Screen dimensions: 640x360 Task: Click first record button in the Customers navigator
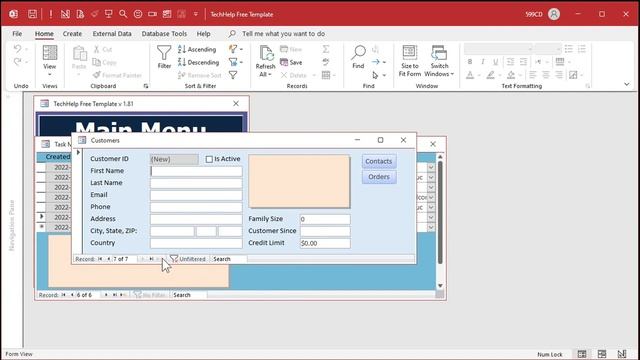100,259
